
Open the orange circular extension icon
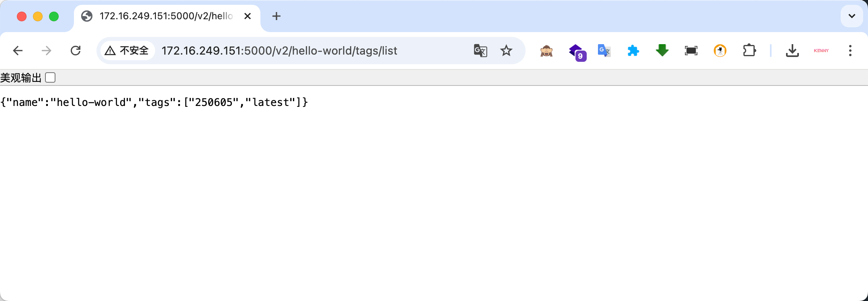pos(720,51)
